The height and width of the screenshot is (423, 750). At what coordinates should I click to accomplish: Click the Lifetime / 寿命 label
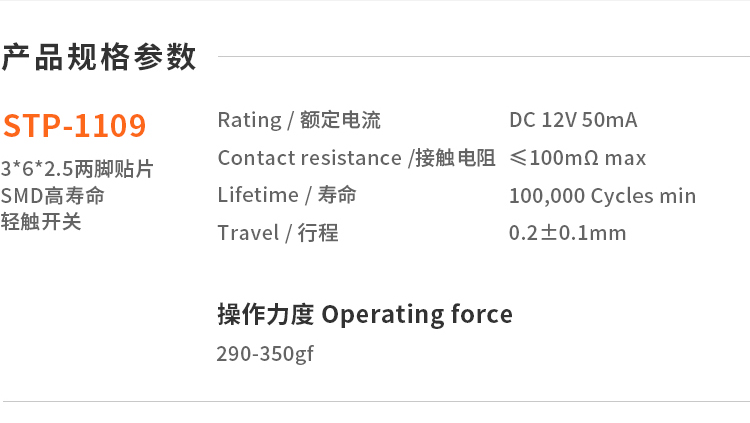click(287, 195)
